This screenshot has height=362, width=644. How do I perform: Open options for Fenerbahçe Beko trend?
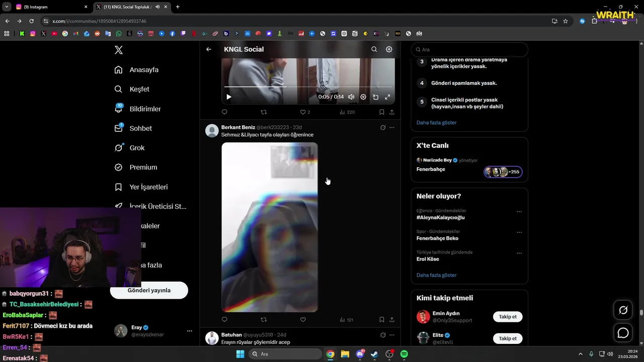tap(519, 232)
